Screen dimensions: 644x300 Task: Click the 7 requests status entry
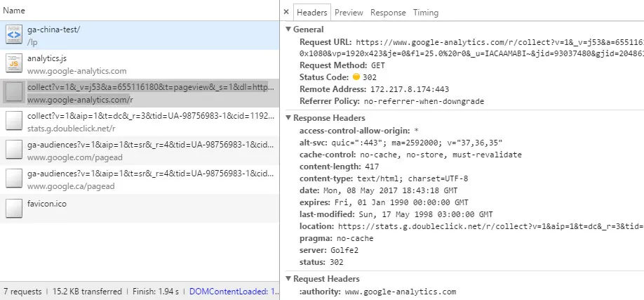pyautogui.click(x=22, y=292)
